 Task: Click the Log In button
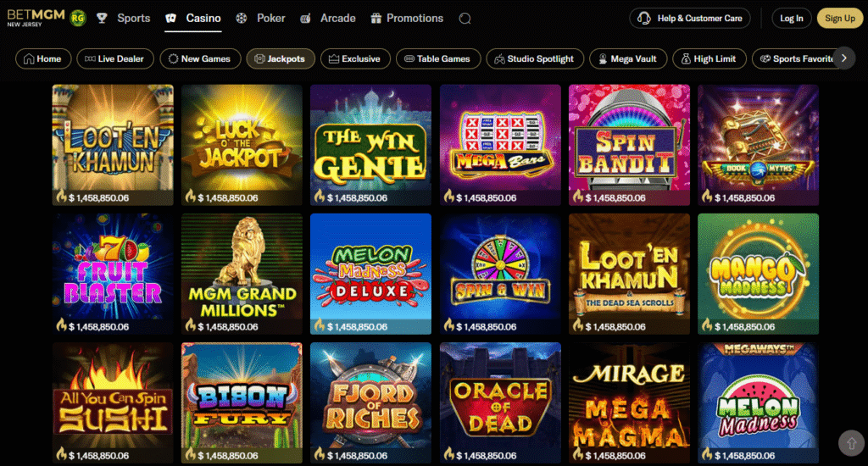(792, 19)
